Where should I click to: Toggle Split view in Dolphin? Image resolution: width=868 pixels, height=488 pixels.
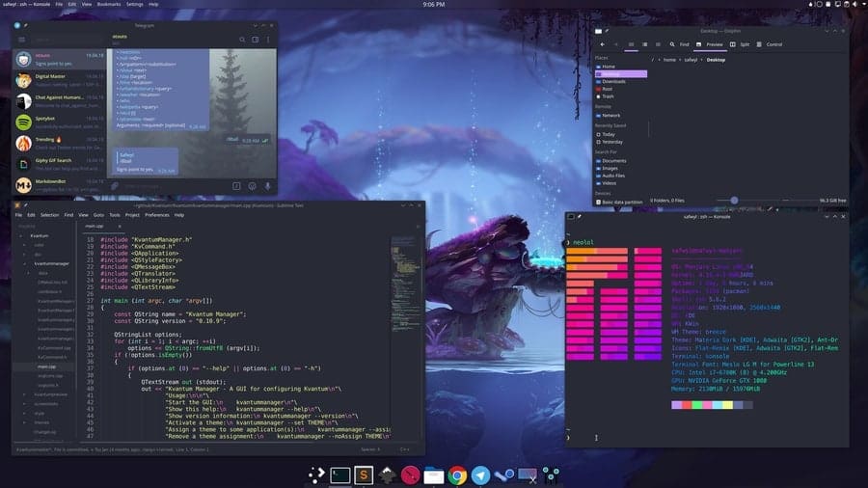(x=740, y=44)
